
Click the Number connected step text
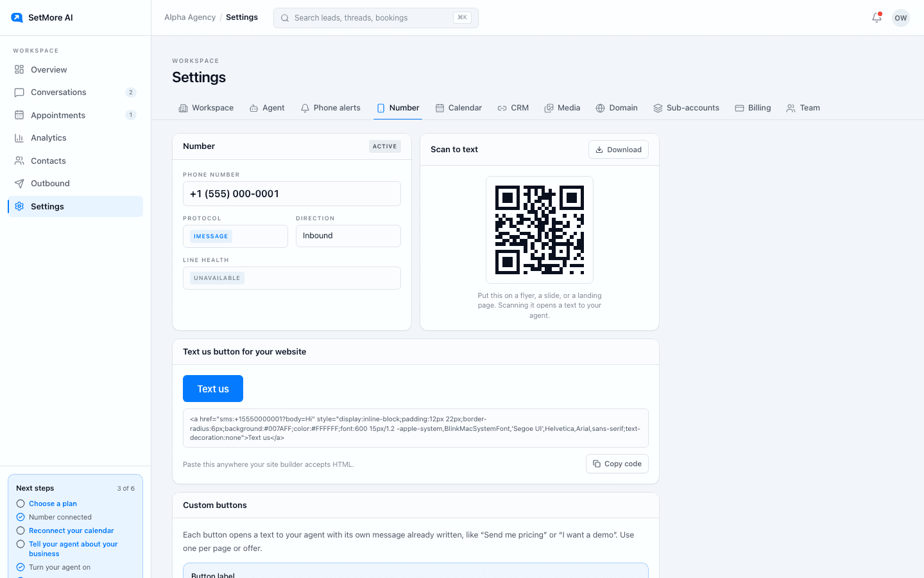(60, 517)
